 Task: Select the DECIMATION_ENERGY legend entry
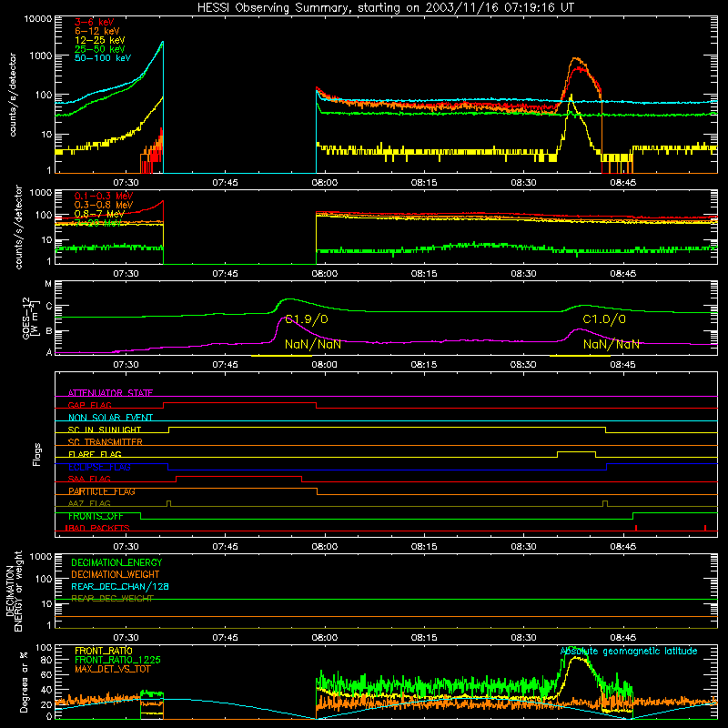(116, 562)
